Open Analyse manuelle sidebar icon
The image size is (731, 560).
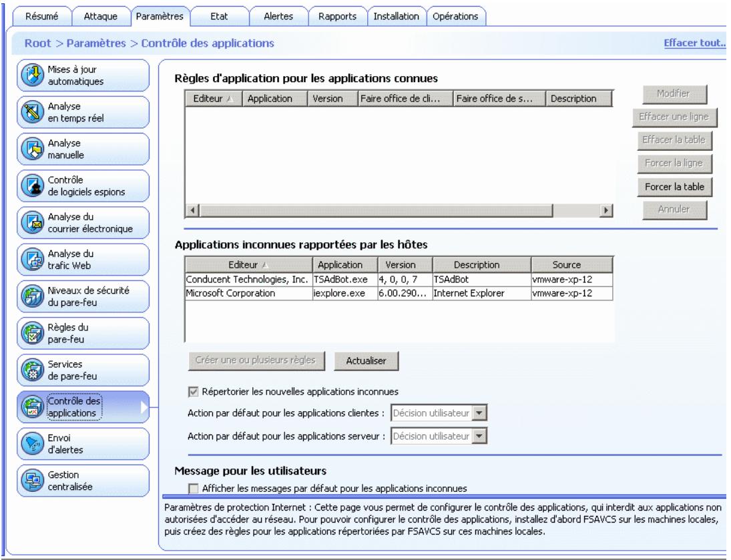(32, 149)
